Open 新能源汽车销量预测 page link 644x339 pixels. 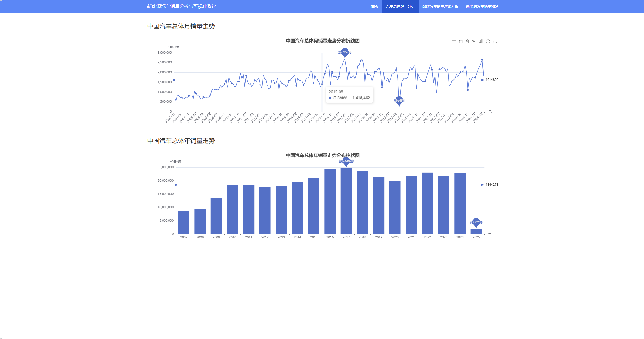click(482, 6)
